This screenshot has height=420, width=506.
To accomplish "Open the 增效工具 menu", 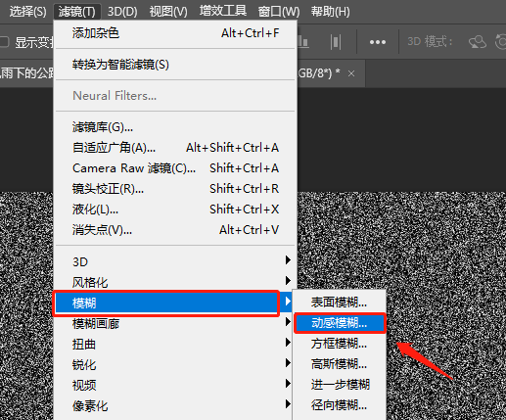I will click(x=223, y=11).
